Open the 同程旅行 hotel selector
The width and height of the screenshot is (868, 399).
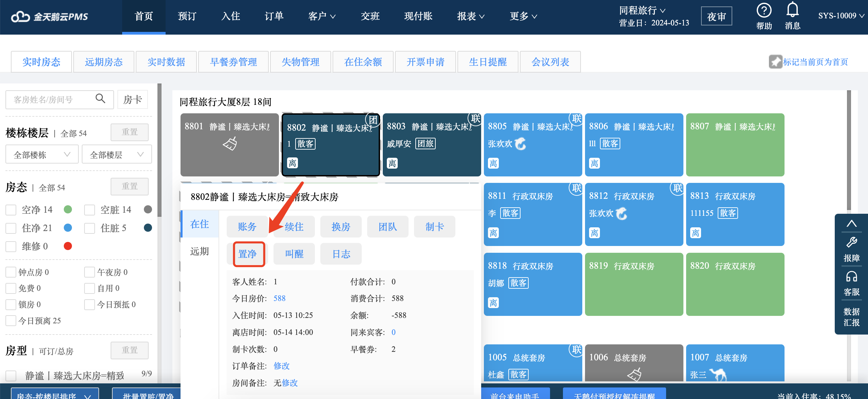[x=642, y=11]
